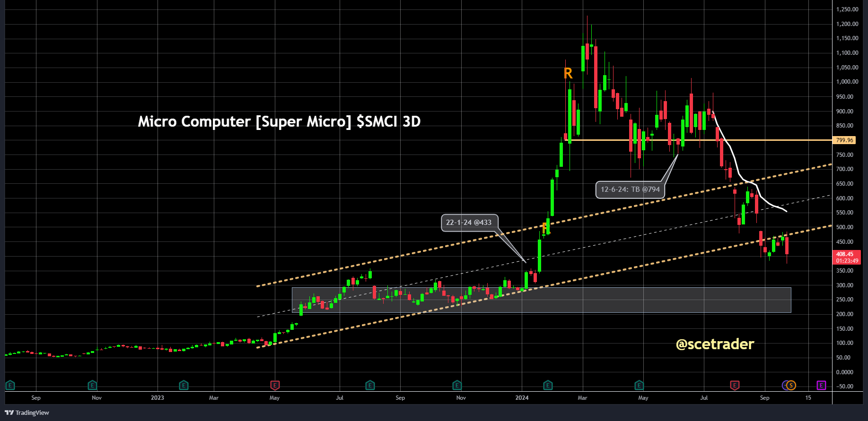Open the green earnings marker just before Nov 2022
This screenshot has width=868, height=421.
click(x=93, y=385)
